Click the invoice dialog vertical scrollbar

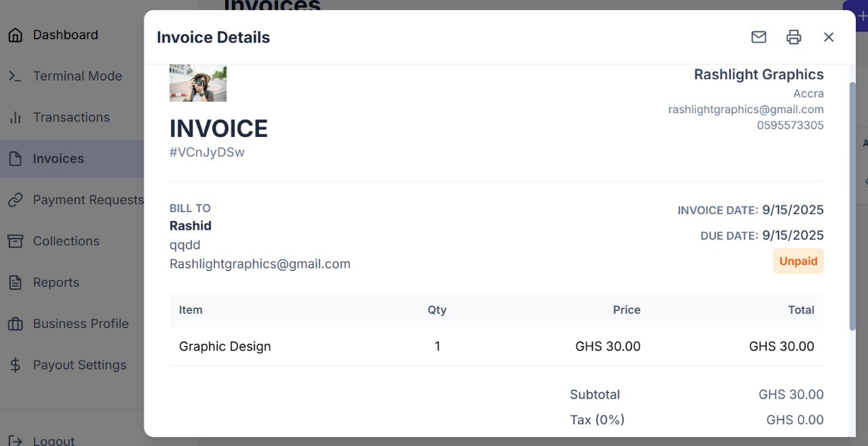click(852, 203)
